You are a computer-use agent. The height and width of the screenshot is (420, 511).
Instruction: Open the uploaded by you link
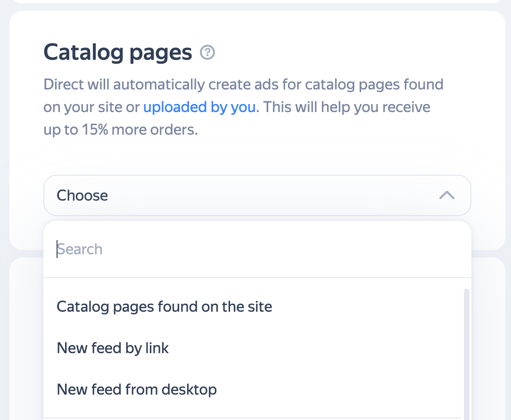[199, 107]
